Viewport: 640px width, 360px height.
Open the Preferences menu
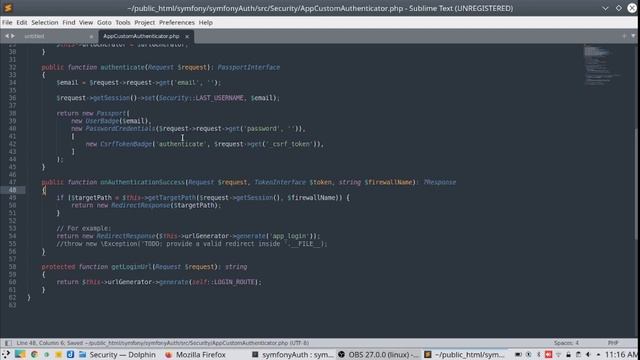click(177, 22)
